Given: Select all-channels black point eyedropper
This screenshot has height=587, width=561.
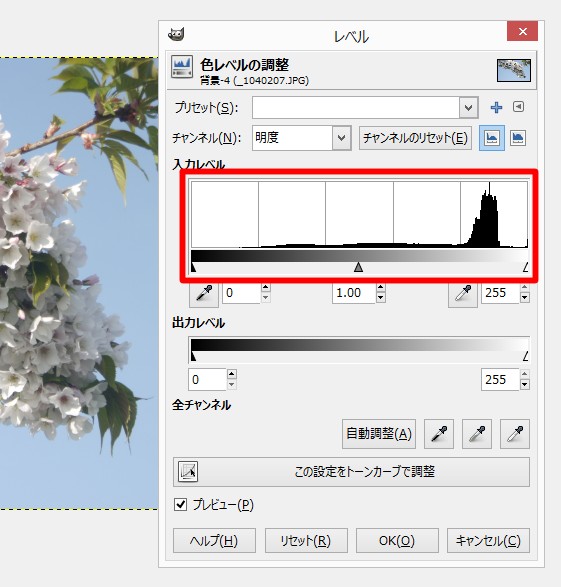Looking at the screenshot, I should [439, 434].
